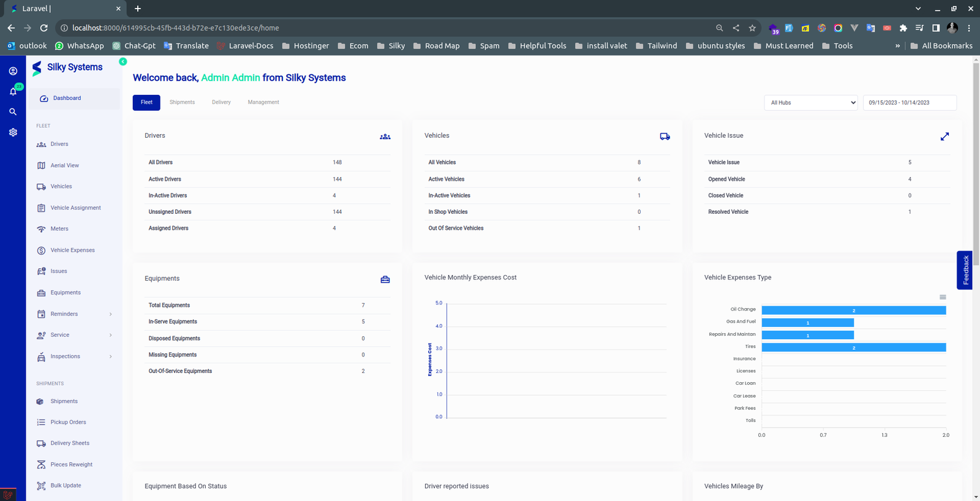The width and height of the screenshot is (980, 501).
Task: Click the Drivers card people icon
Action: click(385, 137)
